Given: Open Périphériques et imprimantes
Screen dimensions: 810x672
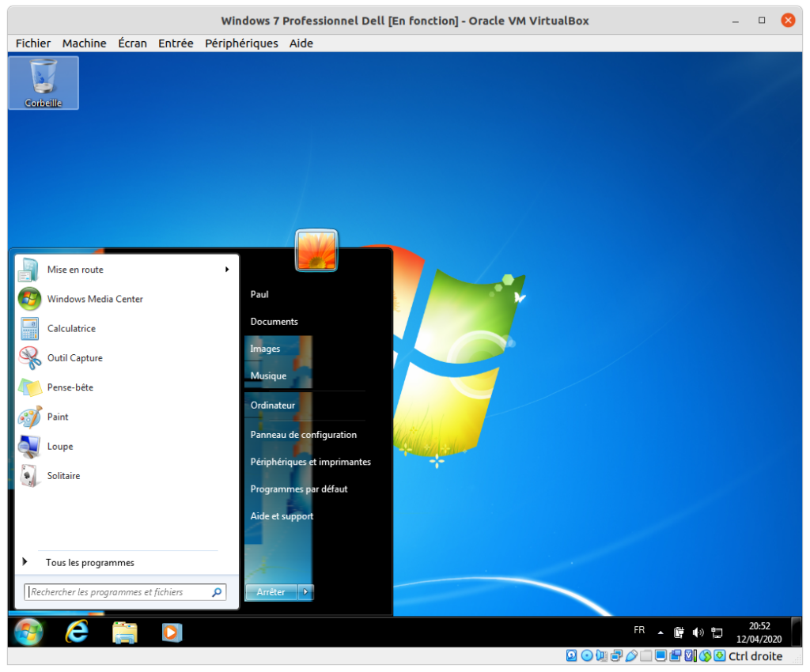Looking at the screenshot, I should 310,462.
